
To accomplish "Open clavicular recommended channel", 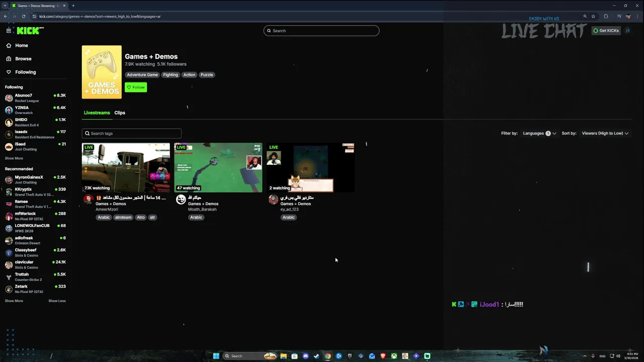I will point(35,264).
